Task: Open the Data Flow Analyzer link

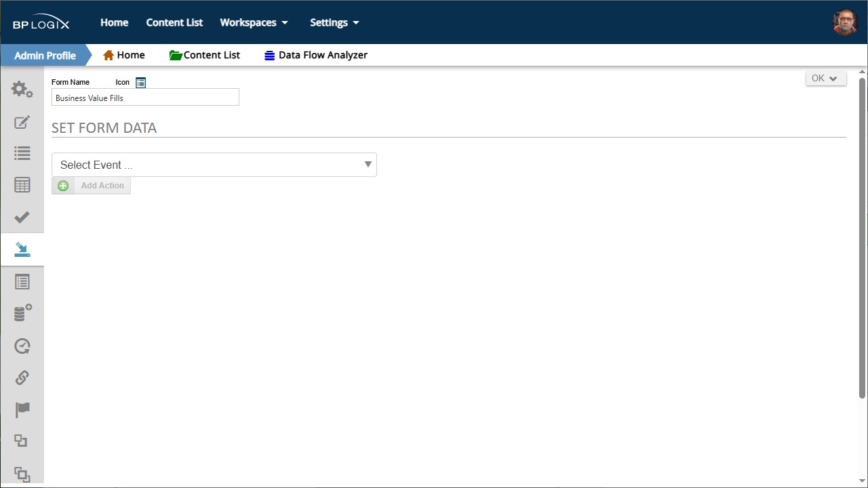Action: coord(323,55)
